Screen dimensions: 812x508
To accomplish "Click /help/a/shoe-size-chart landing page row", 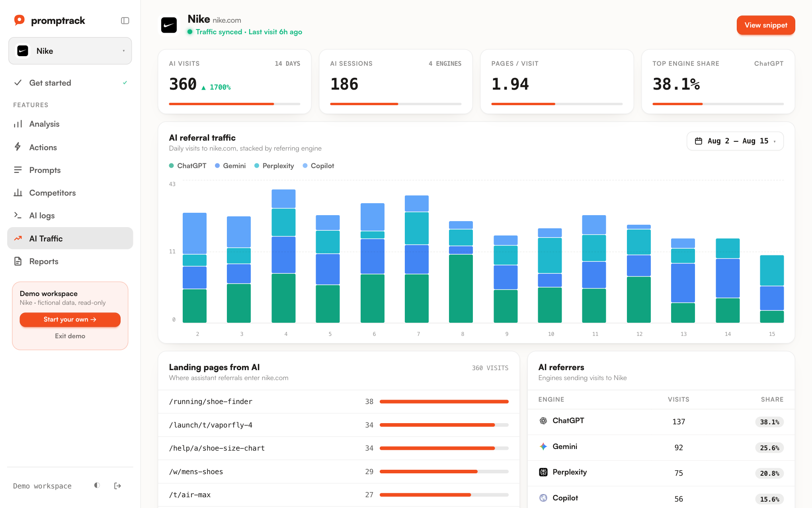I will (x=339, y=448).
